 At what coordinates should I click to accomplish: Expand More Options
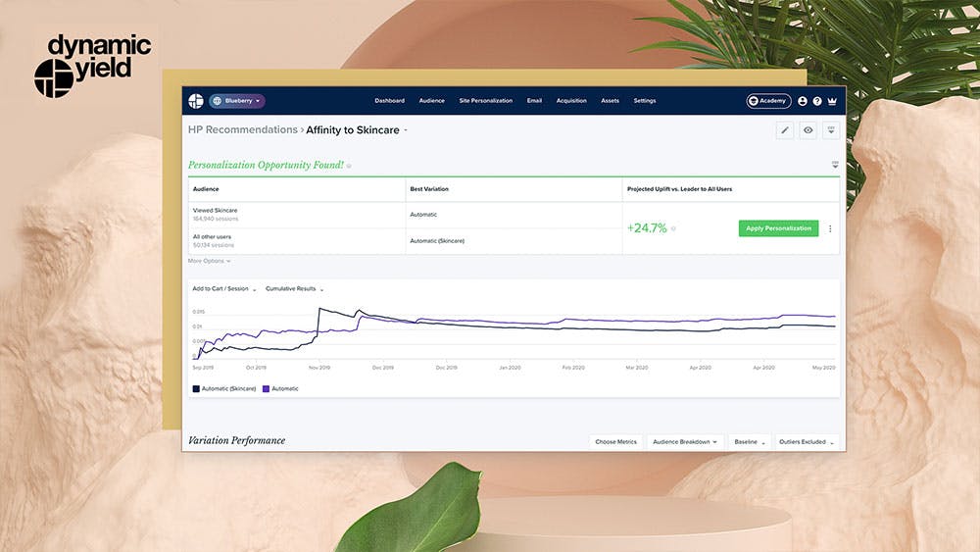tap(210, 261)
